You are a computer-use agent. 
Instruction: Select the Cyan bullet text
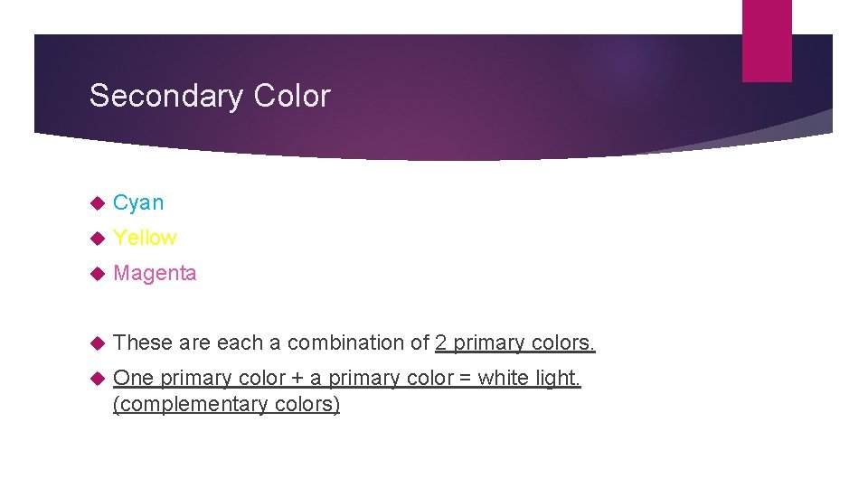138,202
